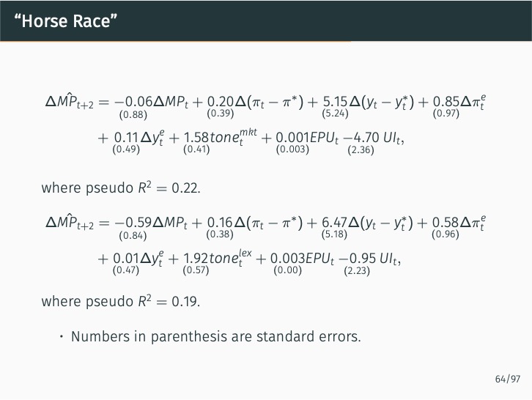Click the 0.001 EPU coefficient
The height and width of the screenshot is (400, 532).
[292, 137]
